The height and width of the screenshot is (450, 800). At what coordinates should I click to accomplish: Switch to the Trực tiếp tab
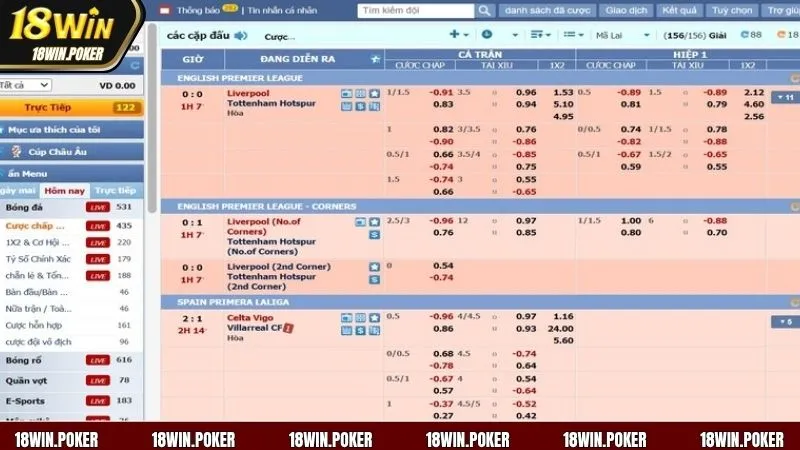[x=116, y=190]
